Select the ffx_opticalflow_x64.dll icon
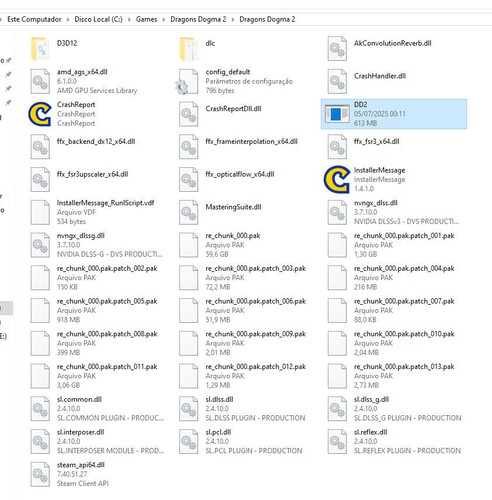This screenshot has width=492, height=500. pyautogui.click(x=189, y=179)
